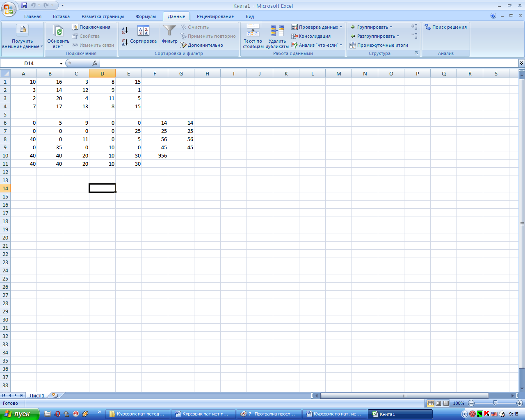Screen dimensions: 525x420
Task: Open the Подключения connections dialog
Action: (x=91, y=27)
